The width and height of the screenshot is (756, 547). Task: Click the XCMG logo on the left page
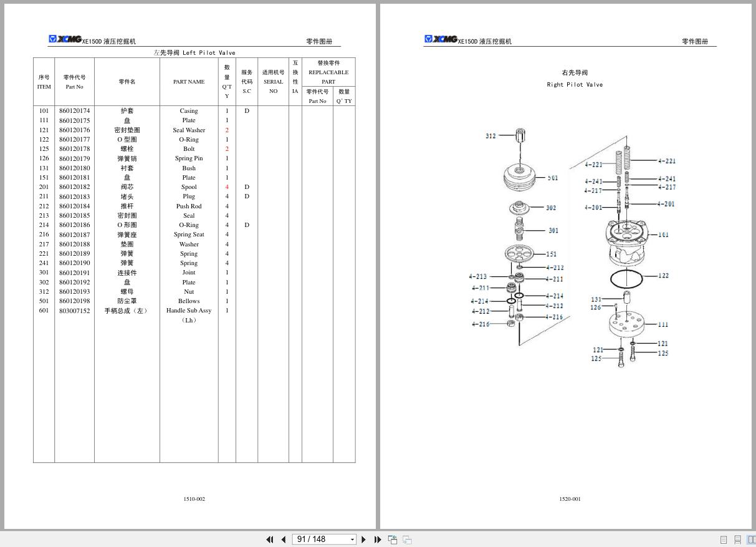coord(65,39)
